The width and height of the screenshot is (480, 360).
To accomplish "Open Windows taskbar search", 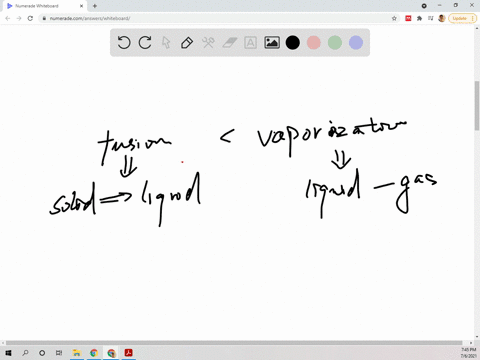I will tap(25, 353).
